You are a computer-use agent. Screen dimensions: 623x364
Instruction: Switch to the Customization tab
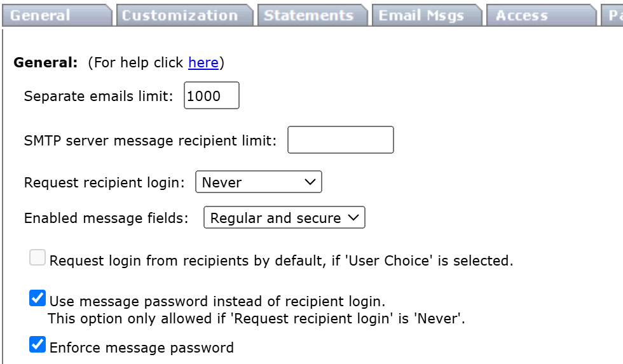[x=180, y=15]
